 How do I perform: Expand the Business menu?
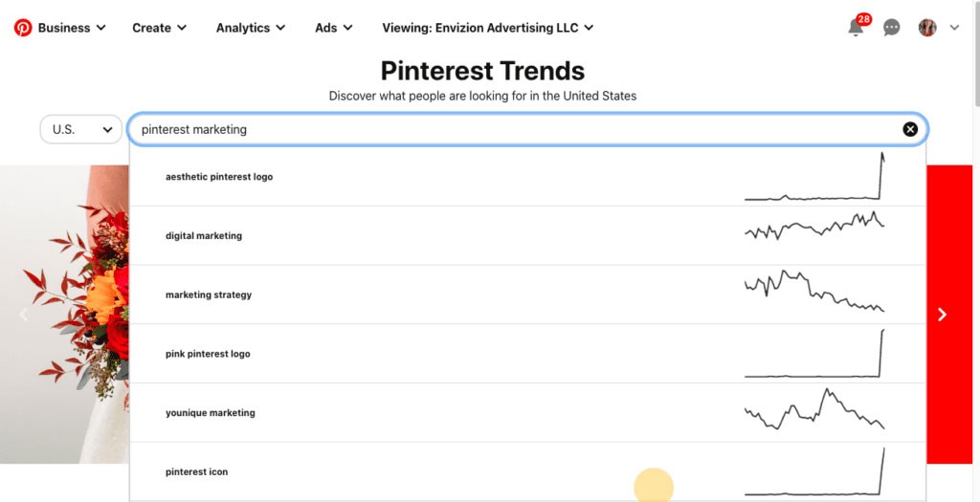click(72, 28)
